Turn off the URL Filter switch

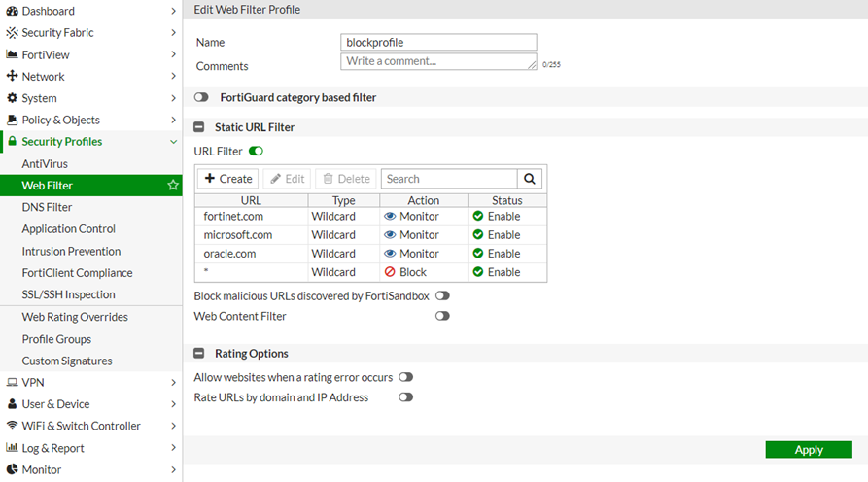click(x=256, y=151)
